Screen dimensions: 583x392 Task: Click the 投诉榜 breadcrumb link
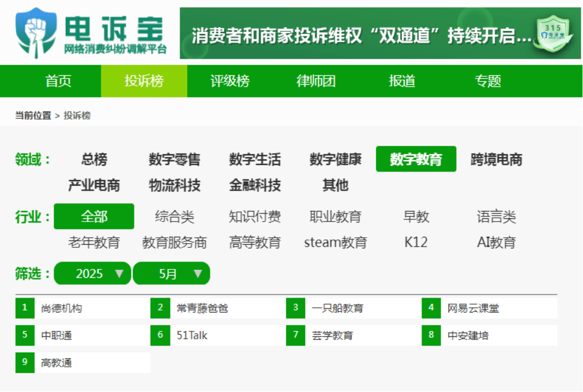click(x=77, y=116)
